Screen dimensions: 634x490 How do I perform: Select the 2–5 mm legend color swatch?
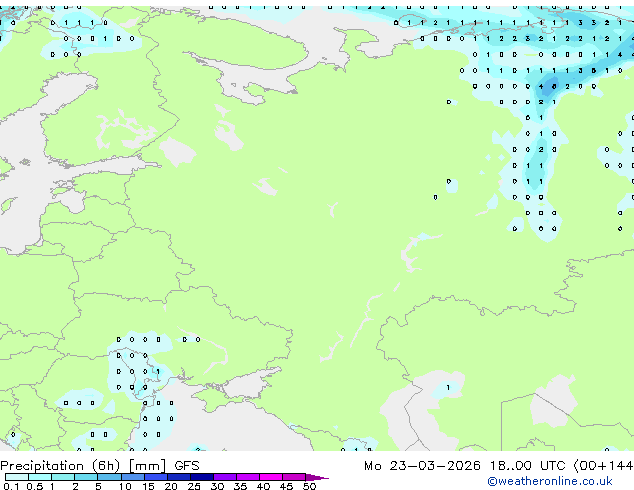coord(86,477)
